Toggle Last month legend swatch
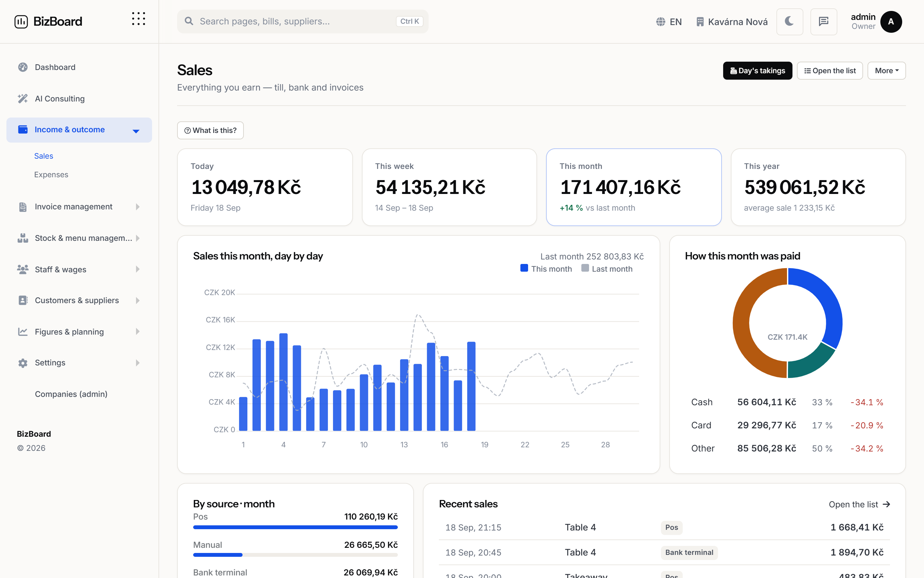 [585, 268]
